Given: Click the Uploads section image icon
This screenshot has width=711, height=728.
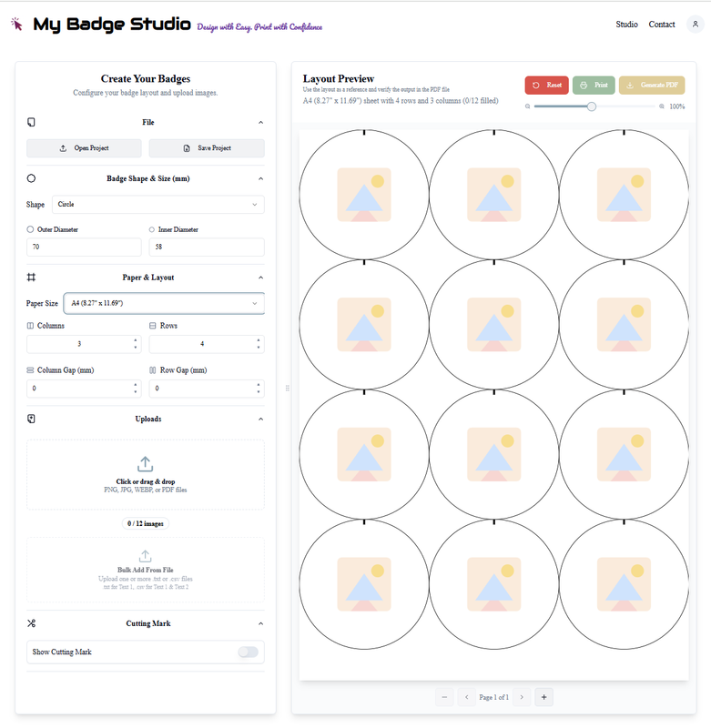Looking at the screenshot, I should [31, 419].
